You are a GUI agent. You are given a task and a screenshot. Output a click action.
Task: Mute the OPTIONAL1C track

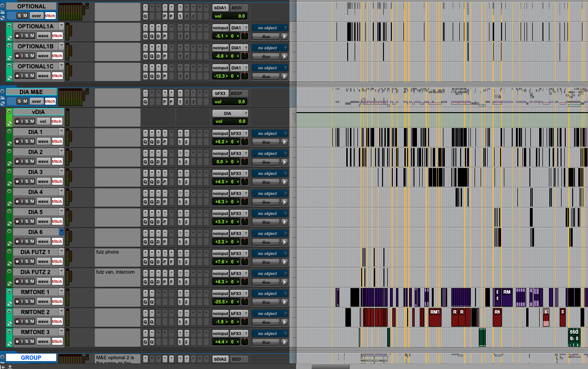[33, 76]
